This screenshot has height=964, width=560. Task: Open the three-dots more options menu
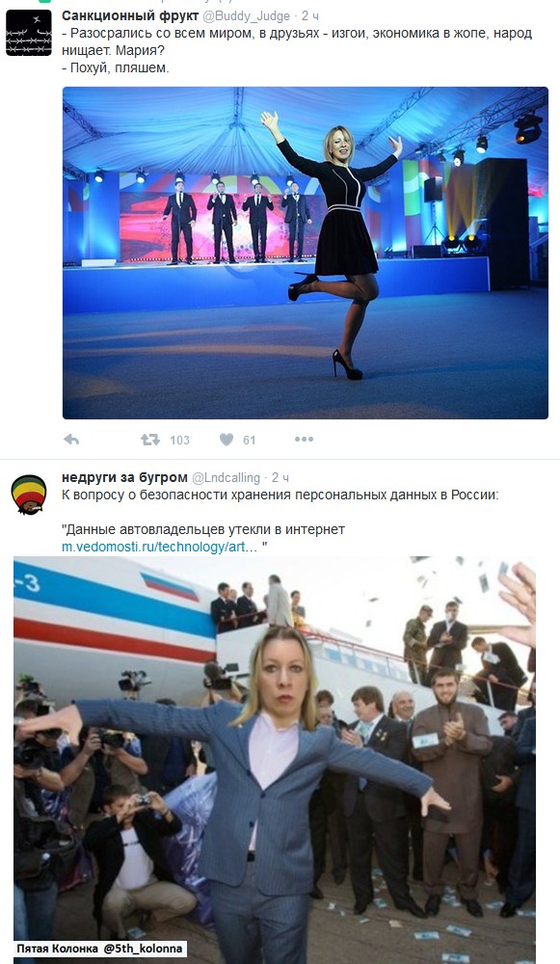click(304, 439)
